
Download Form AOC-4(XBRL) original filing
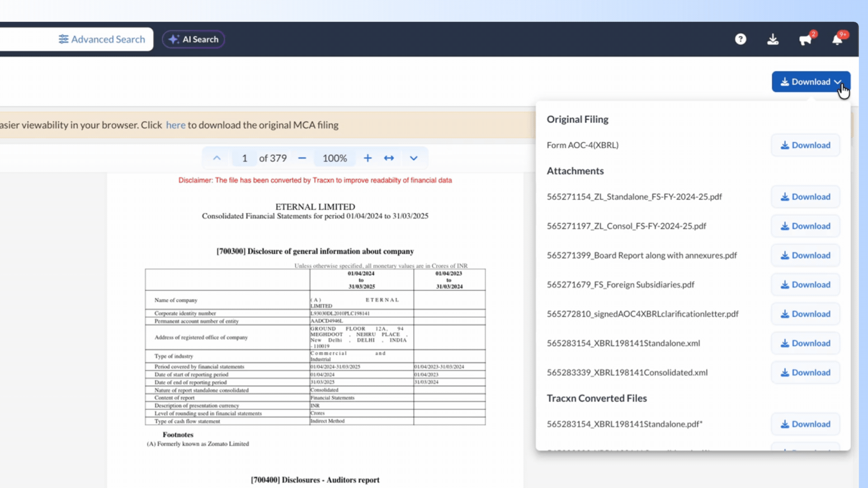(805, 145)
